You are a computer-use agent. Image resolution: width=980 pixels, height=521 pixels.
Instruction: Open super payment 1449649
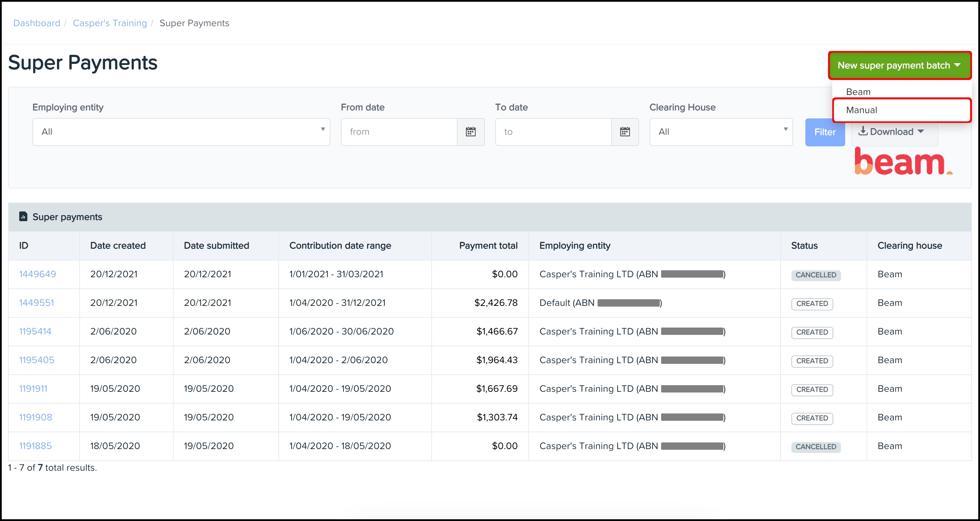click(37, 274)
